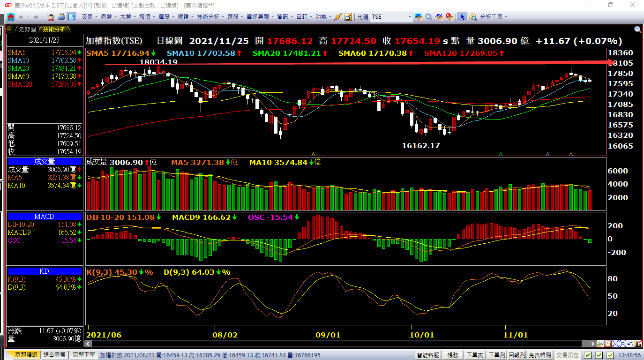Image resolution: width=644 pixels, height=360 pixels.
Task: Open the 回報列 button
Action: tap(517, 355)
